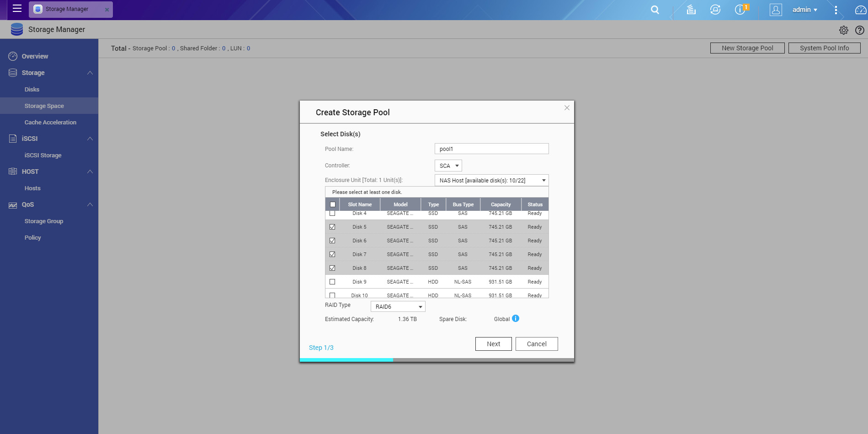
Task: Click the Spare Disk info icon
Action: tap(516, 319)
